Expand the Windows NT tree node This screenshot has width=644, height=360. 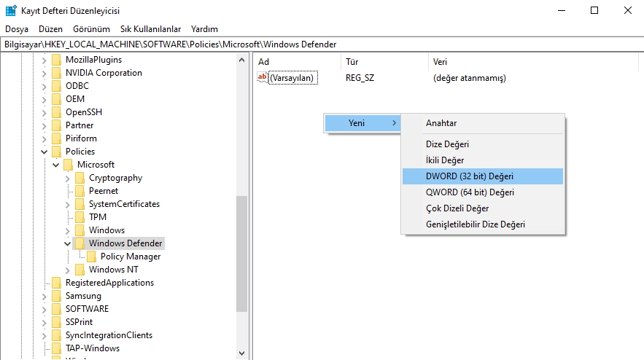pyautogui.click(x=67, y=270)
